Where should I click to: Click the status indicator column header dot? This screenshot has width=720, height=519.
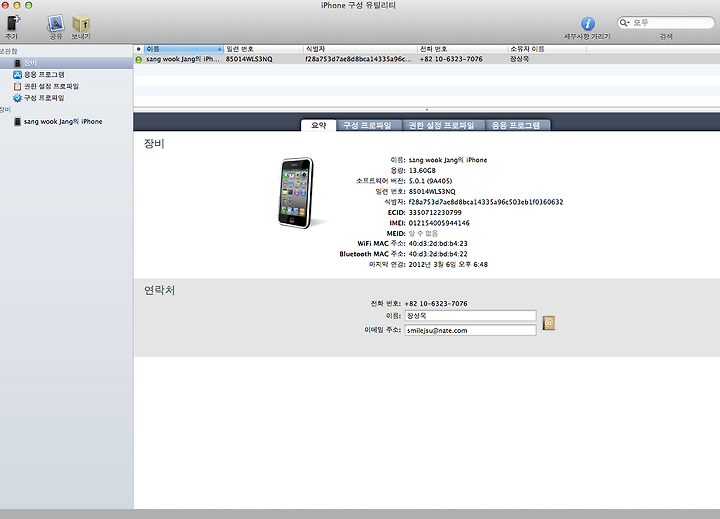(139, 49)
